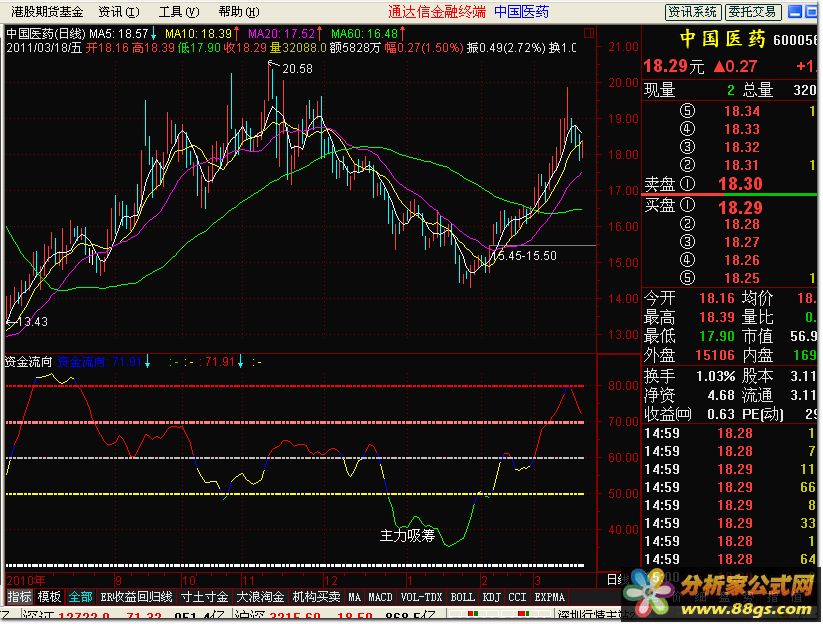Click 买盘 ① price 18.29
The height and width of the screenshot is (624, 823).
(x=740, y=208)
